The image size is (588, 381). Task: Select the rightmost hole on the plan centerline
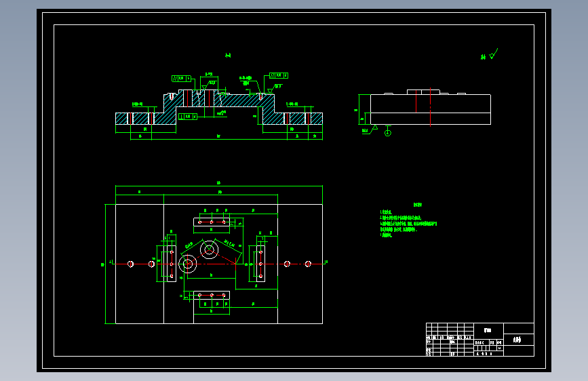[x=308, y=264]
